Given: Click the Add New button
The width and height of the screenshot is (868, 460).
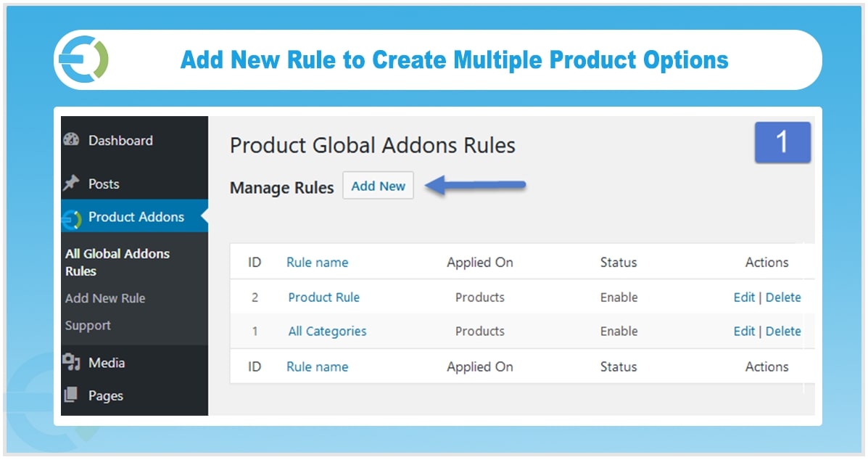Looking at the screenshot, I should pyautogui.click(x=378, y=186).
